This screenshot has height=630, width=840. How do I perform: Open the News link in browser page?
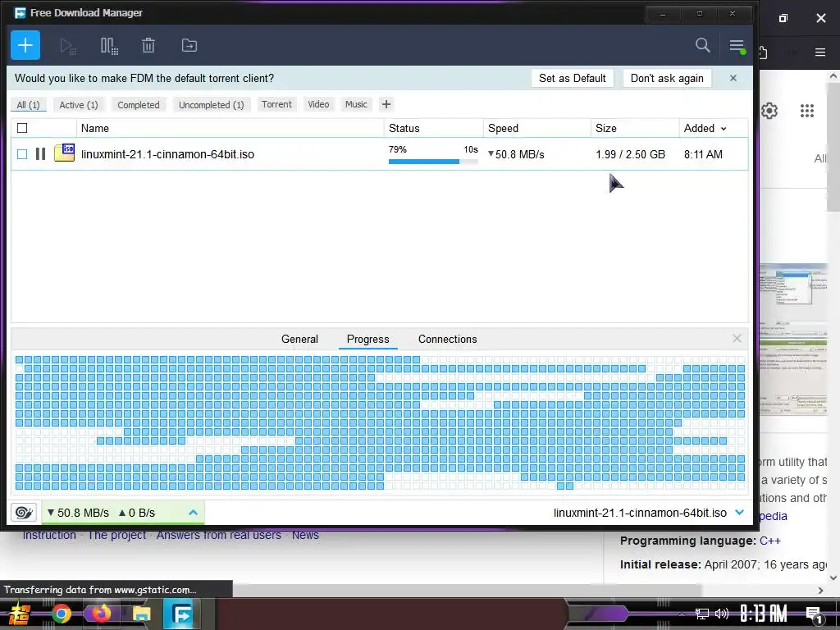(x=305, y=535)
